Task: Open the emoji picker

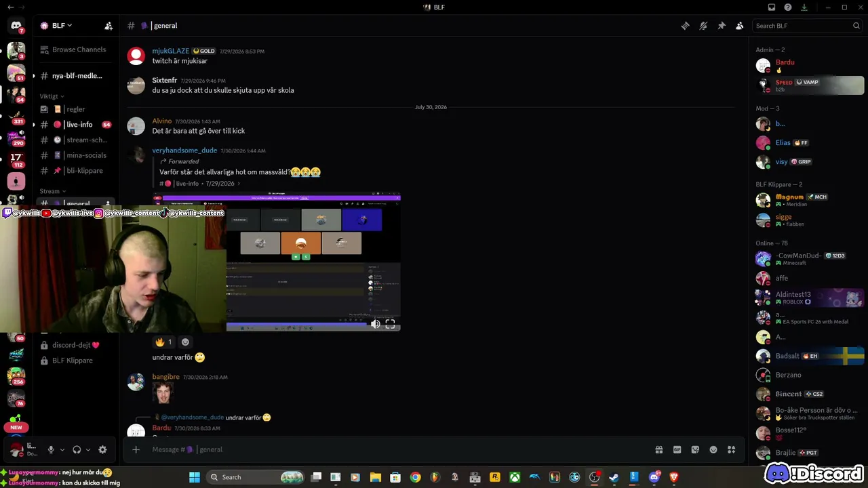Action: [713, 449]
